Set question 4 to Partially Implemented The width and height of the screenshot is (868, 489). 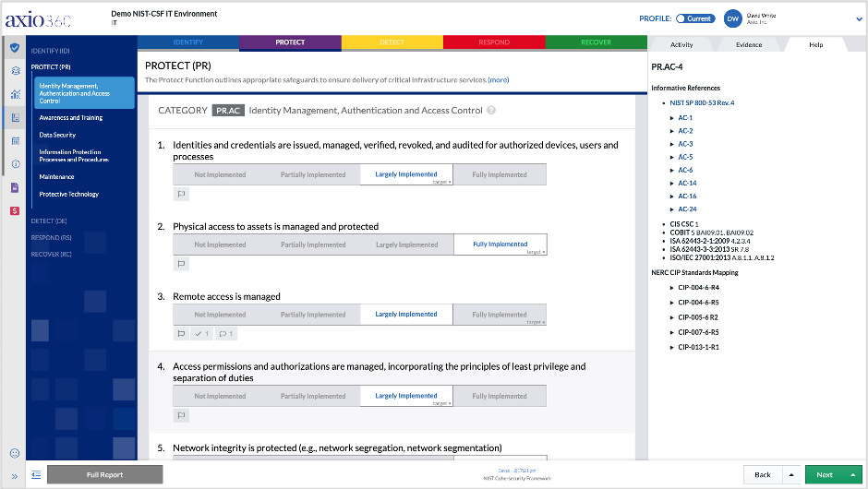[x=313, y=396]
